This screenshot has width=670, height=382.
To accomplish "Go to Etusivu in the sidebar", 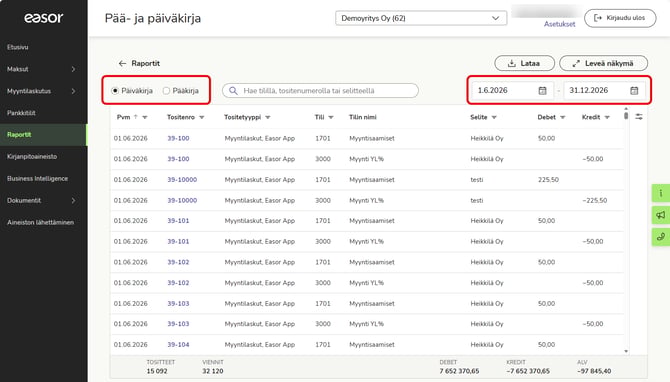I will click(18, 47).
